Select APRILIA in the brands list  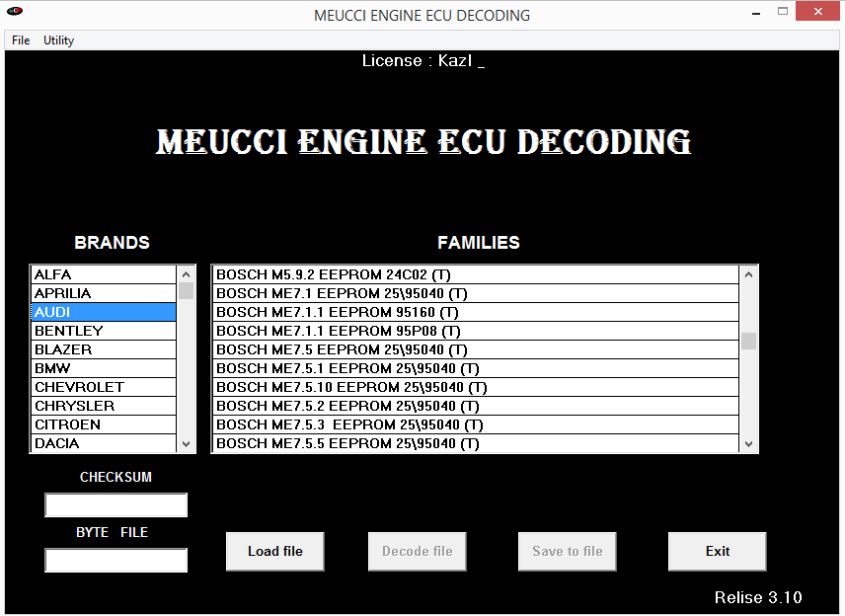104,293
